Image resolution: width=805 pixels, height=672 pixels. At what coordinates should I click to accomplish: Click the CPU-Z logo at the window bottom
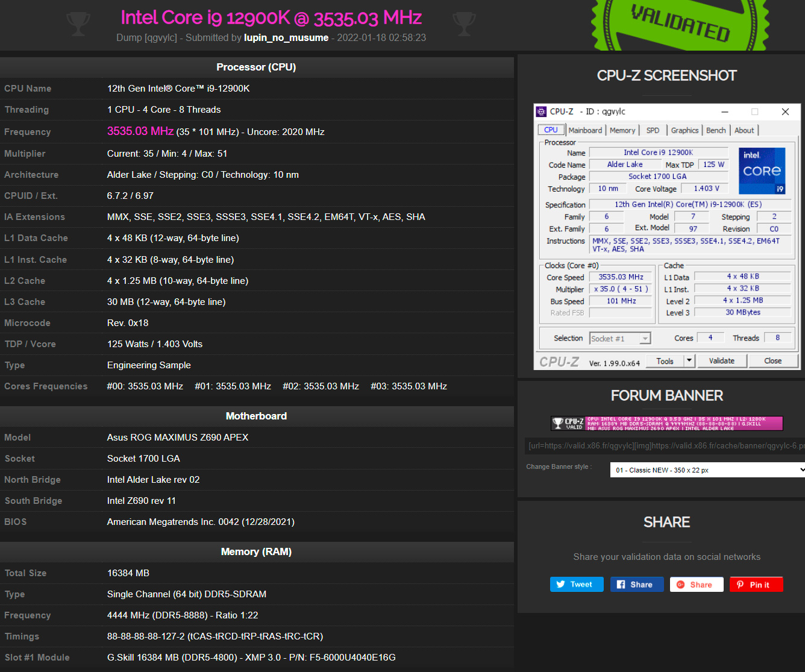(x=559, y=362)
